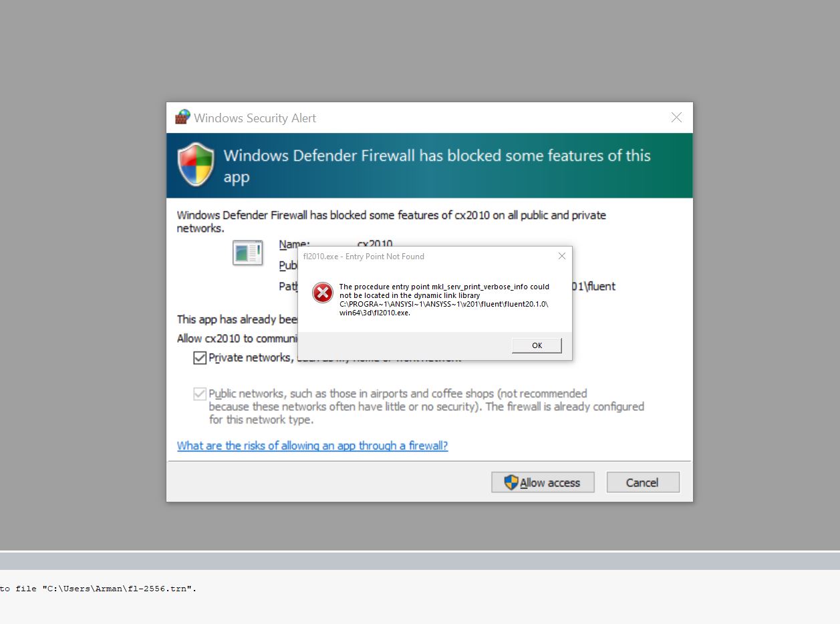Close the Windows Security Alert window
The height and width of the screenshot is (624, 840).
[x=676, y=118]
